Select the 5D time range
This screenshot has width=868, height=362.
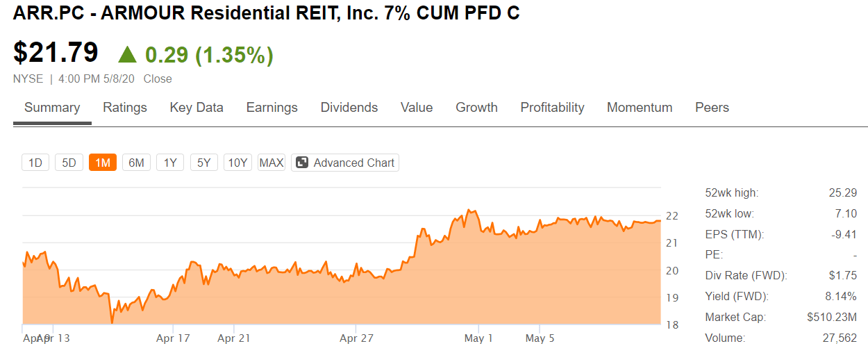point(69,163)
